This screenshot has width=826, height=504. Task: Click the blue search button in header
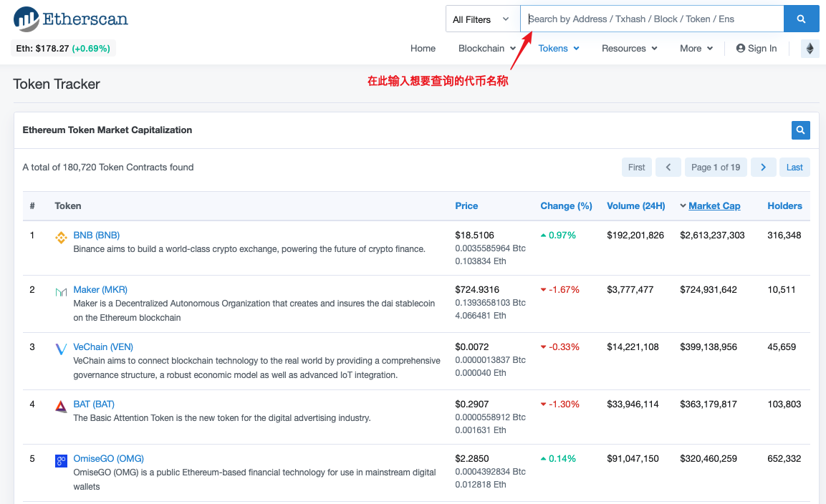[x=801, y=19]
